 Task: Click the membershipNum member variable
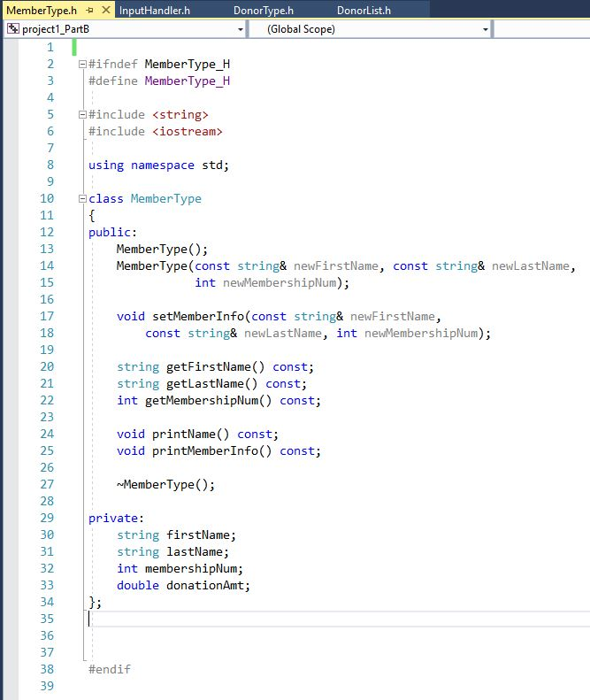pyautogui.click(x=191, y=569)
